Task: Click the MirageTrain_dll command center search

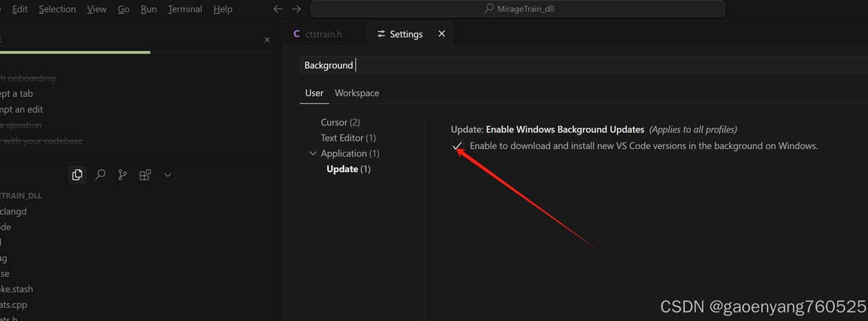Action: pyautogui.click(x=517, y=9)
